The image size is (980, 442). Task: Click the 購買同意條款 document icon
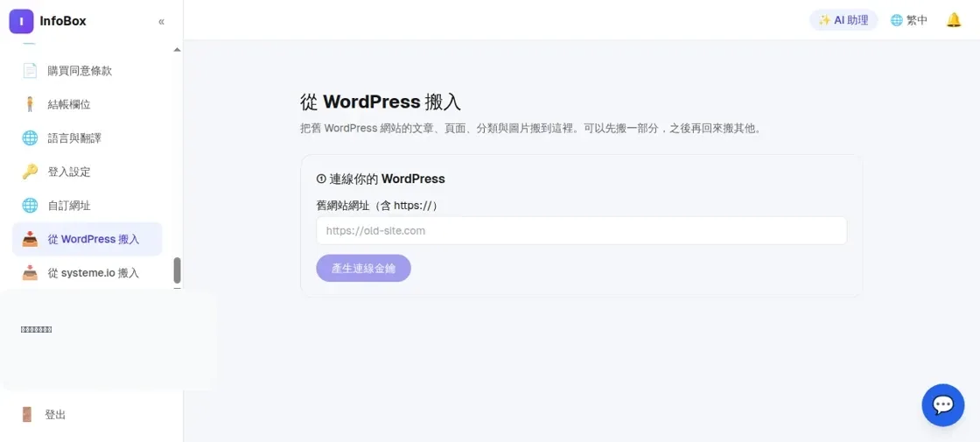point(30,71)
